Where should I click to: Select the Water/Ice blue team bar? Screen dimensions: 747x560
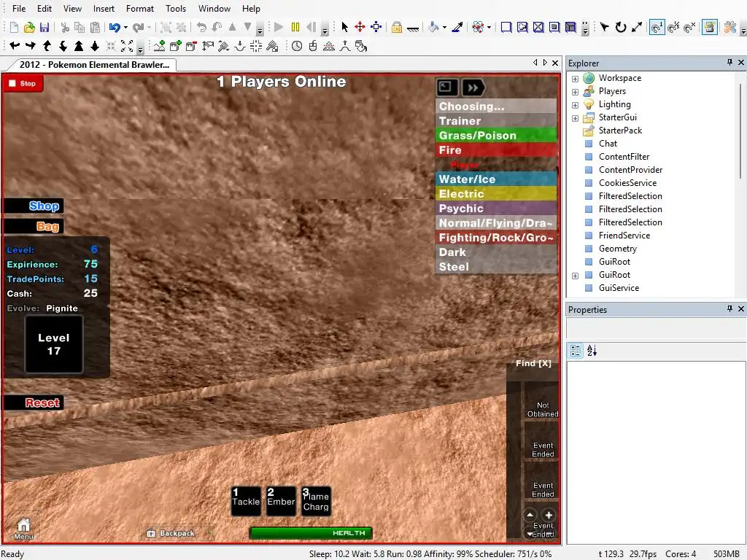(496, 179)
